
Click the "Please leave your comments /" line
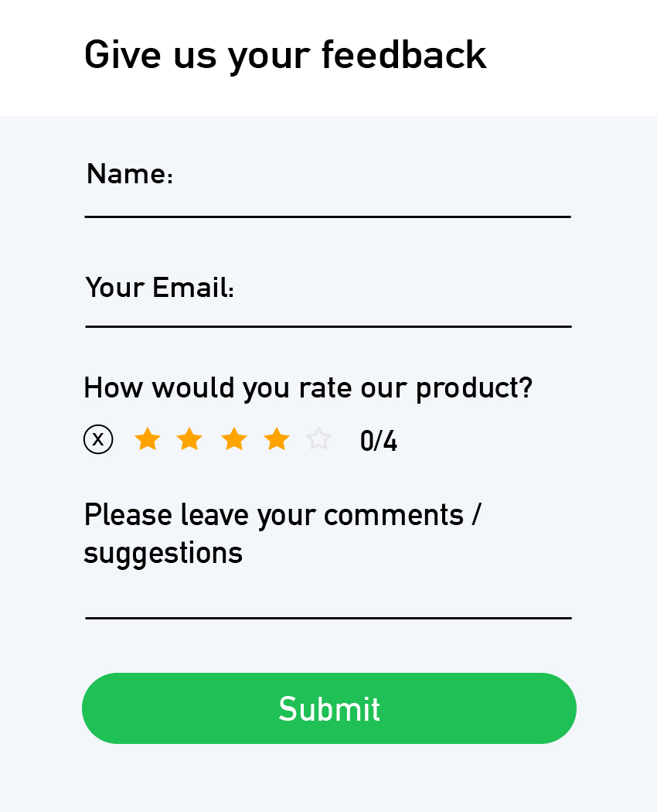tap(282, 515)
